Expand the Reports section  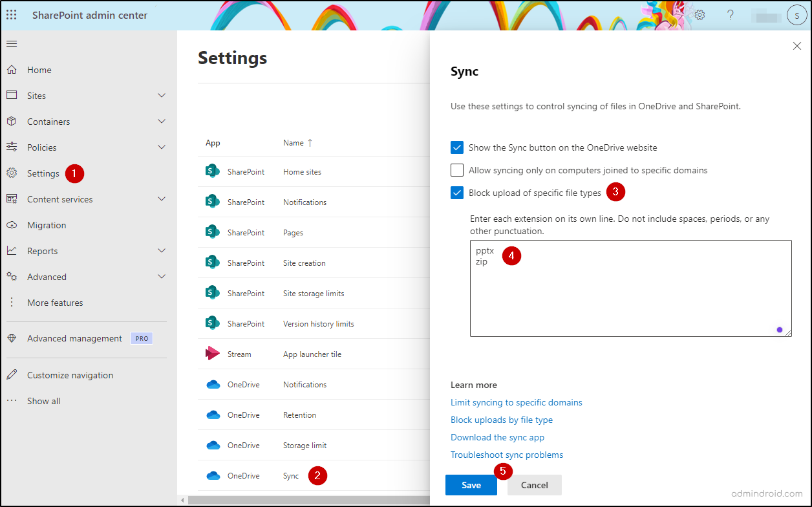coord(161,250)
